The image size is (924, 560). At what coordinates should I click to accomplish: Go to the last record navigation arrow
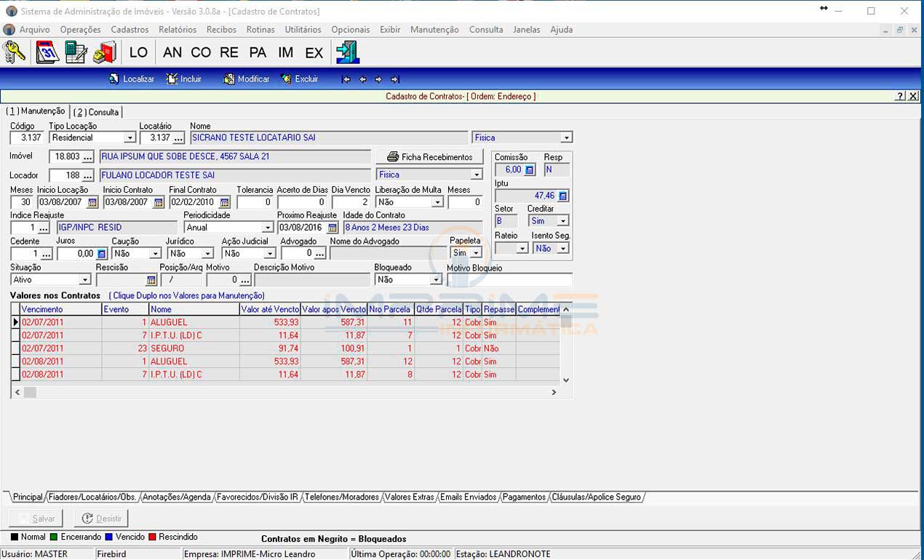pos(395,79)
